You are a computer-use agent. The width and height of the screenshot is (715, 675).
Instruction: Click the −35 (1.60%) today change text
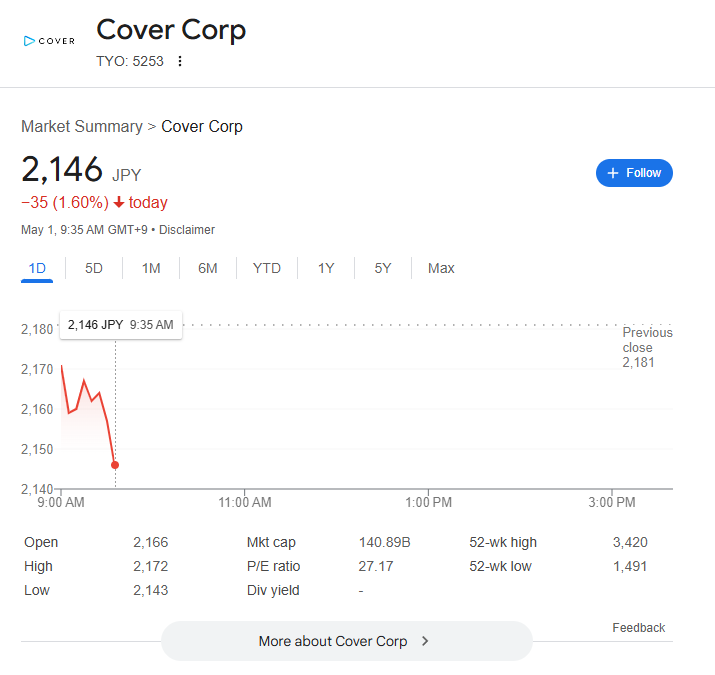coord(94,202)
